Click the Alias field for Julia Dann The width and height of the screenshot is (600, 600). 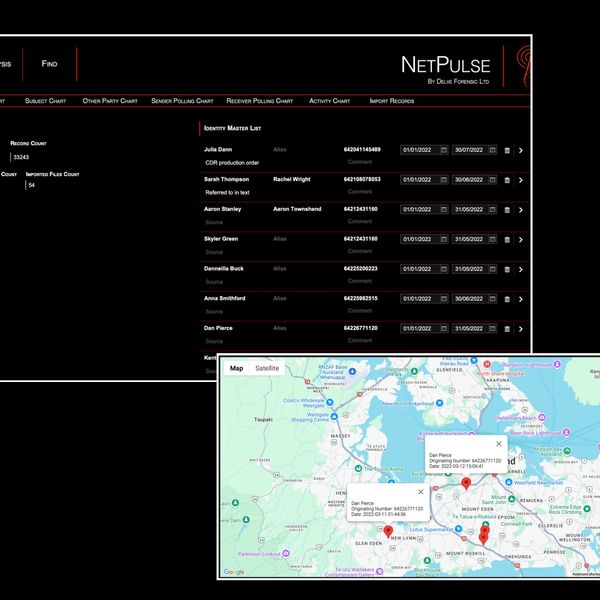coord(280,150)
